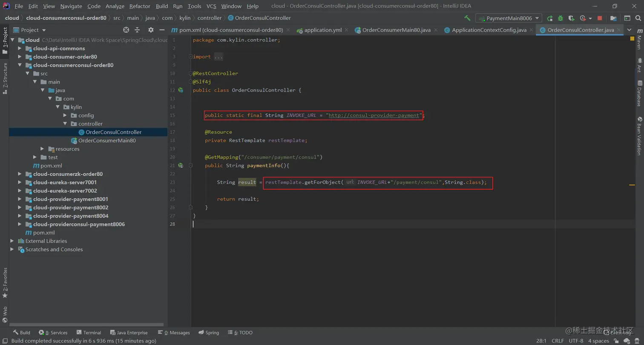This screenshot has height=345, width=644.
Task: Click the 4 spaces indent setting
Action: [x=598, y=341]
